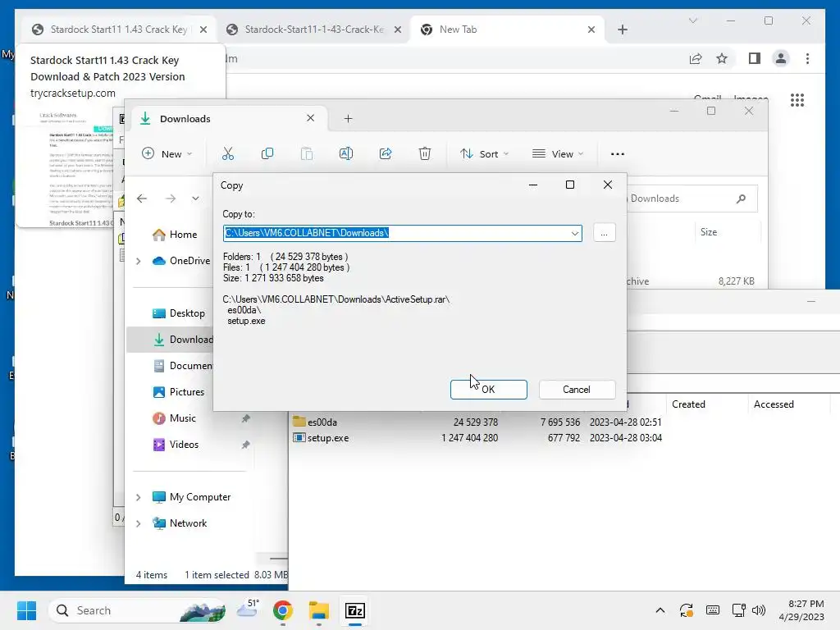Cancel the Copy dialog

[x=577, y=390]
